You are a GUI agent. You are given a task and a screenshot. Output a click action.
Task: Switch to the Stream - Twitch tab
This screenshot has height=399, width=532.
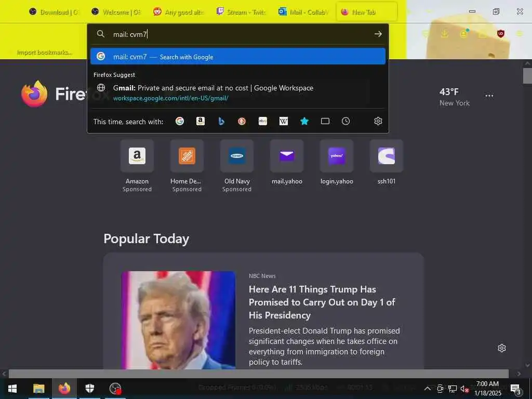pyautogui.click(x=241, y=12)
